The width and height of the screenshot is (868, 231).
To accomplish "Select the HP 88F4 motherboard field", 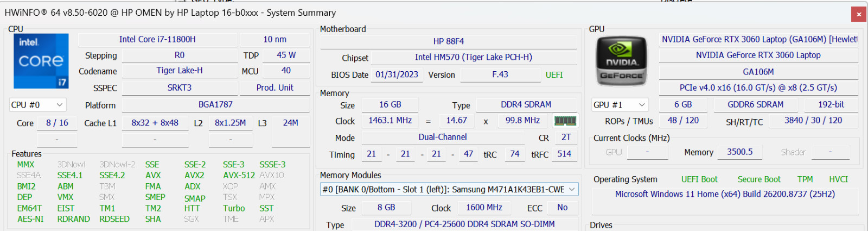I will (x=449, y=41).
